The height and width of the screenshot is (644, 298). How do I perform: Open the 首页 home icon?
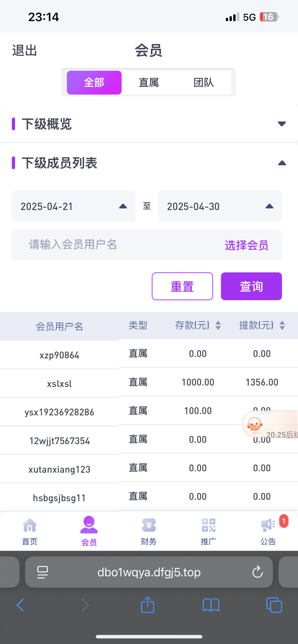click(30, 525)
